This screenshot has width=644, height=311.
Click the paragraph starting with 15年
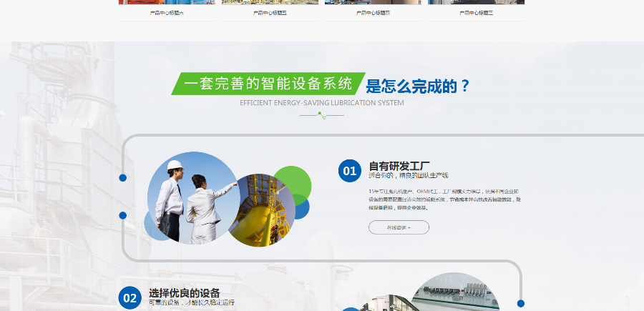coord(445,199)
